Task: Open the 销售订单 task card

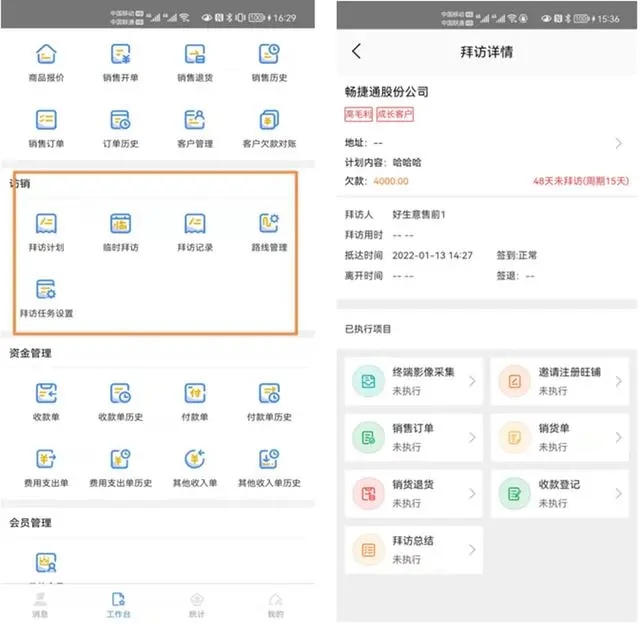Action: pyautogui.click(x=413, y=437)
